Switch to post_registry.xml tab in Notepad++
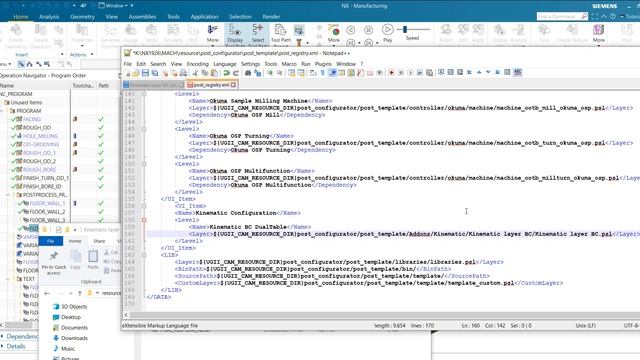The width and height of the screenshot is (640, 360). [x=211, y=85]
